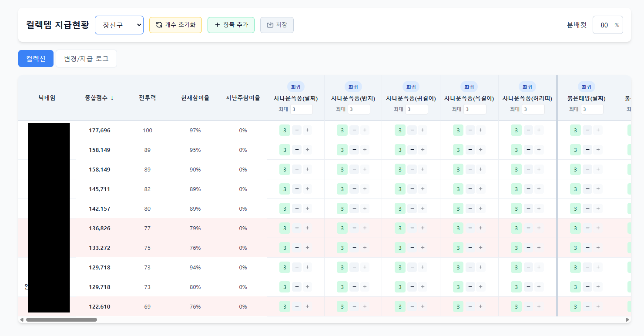
Task: Click minus for 사나운폭풍(팔찌) in 177,696 row
Action: [297, 130]
